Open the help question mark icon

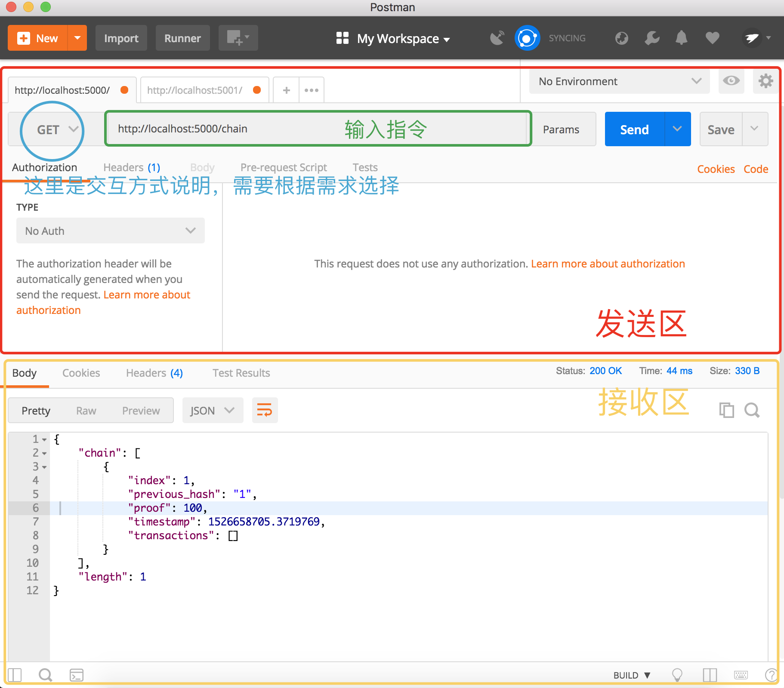771,675
